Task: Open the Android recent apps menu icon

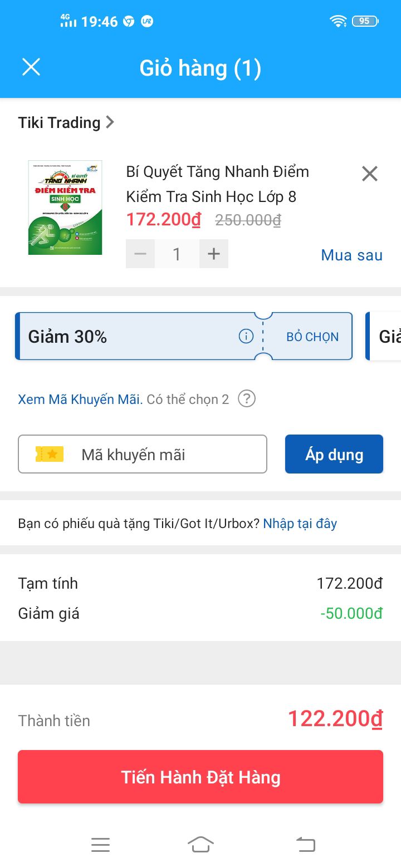Action: [100, 845]
